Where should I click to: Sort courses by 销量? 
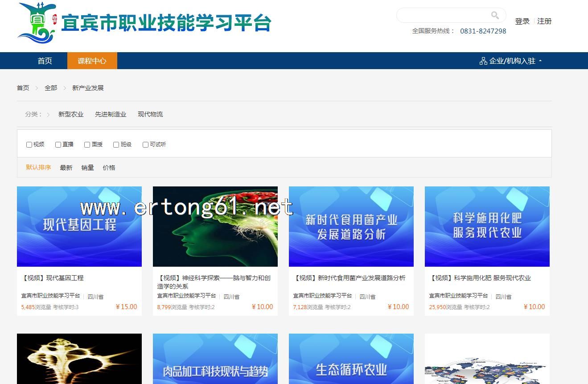(x=87, y=168)
